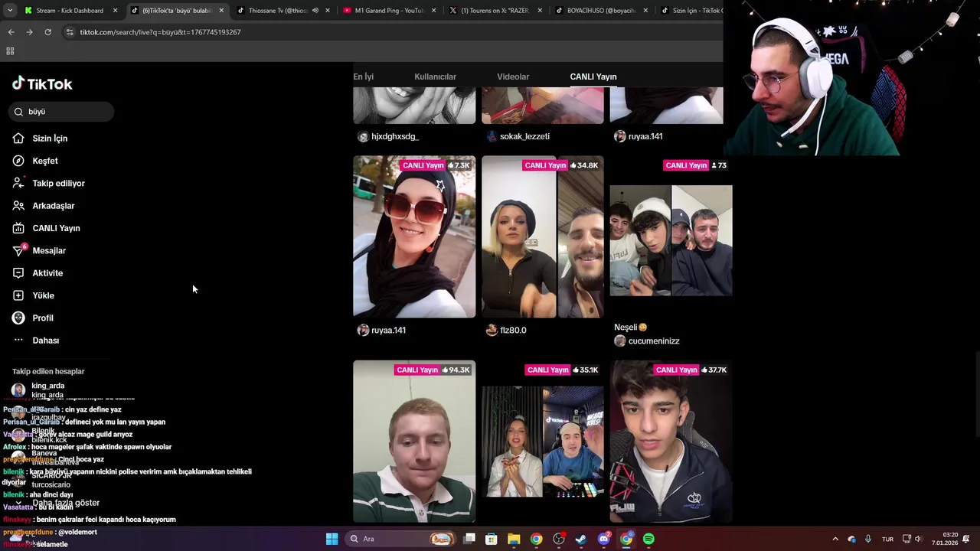Click the microphone icon in system tray
The image size is (980, 551).
[868, 539]
